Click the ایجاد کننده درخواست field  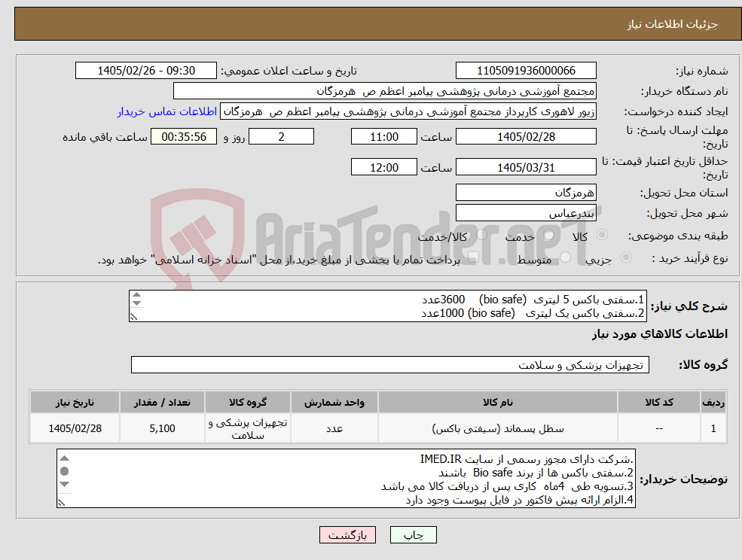point(408,111)
